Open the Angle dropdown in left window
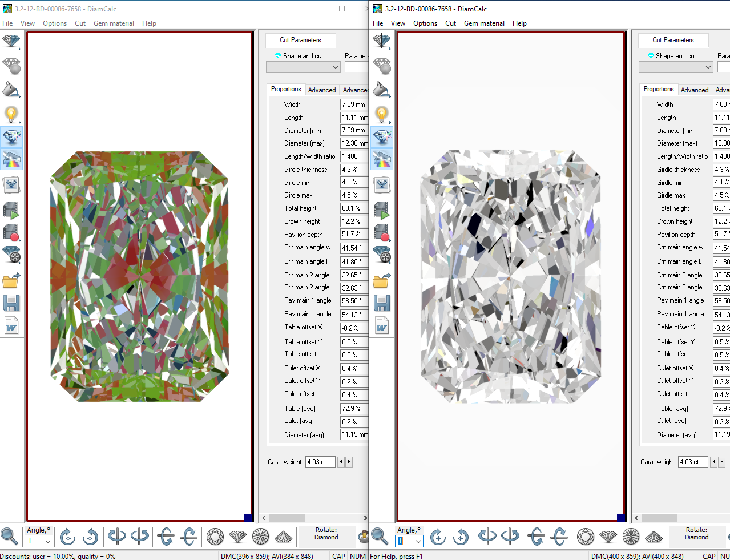Image resolution: width=730 pixels, height=560 pixels. tap(48, 541)
